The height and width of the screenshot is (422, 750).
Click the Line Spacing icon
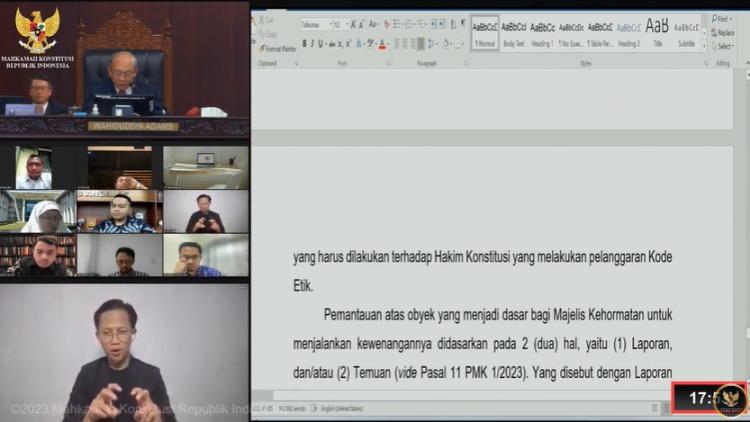pos(432,44)
